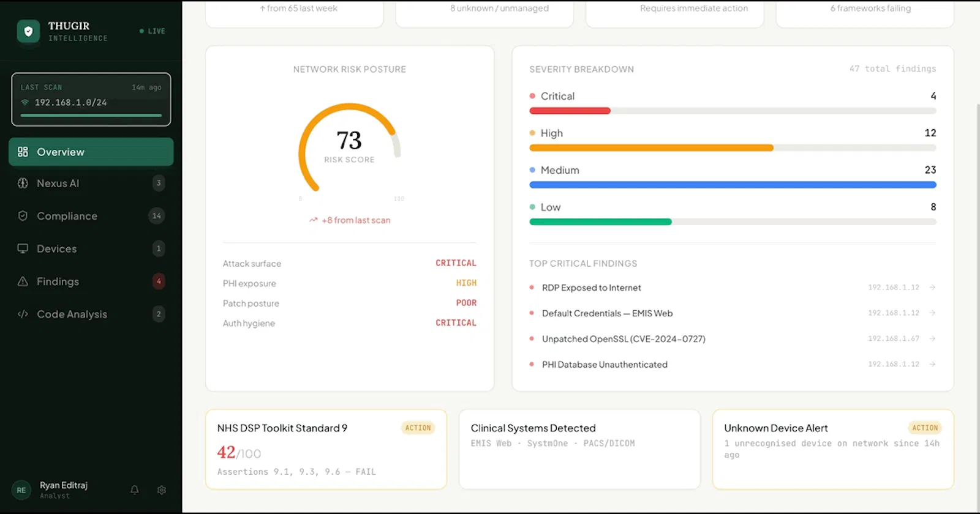Click the 6 frameworks failing text
This screenshot has width=980, height=514.
click(x=870, y=9)
